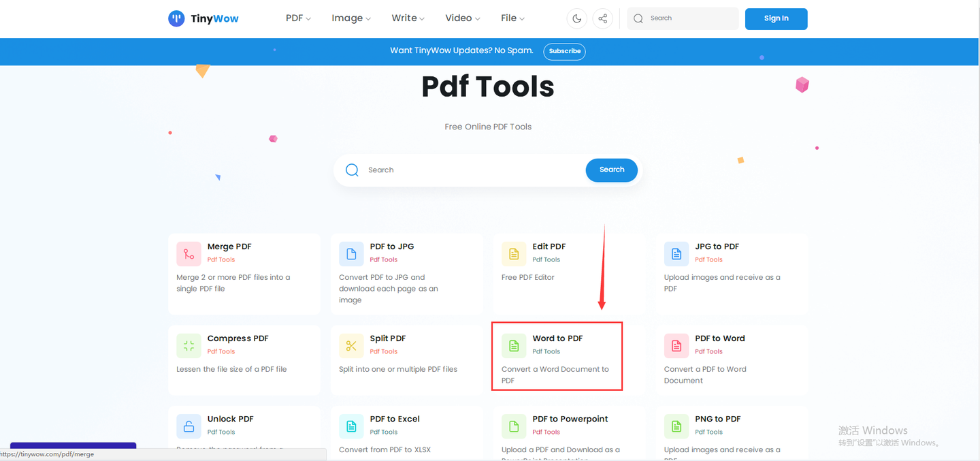Open the share icon in the header
The height and width of the screenshot is (461, 980).
pyautogui.click(x=603, y=18)
